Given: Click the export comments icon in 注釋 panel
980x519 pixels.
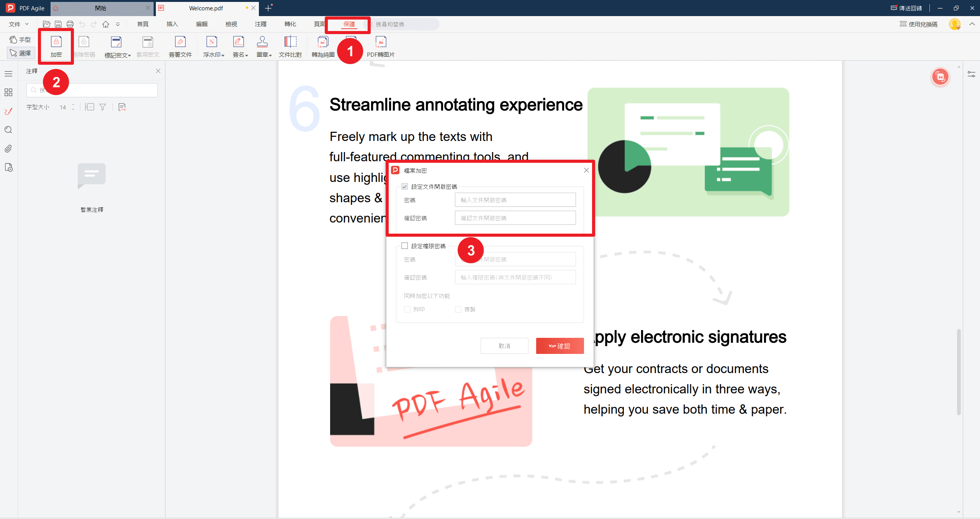Looking at the screenshot, I should click(122, 107).
